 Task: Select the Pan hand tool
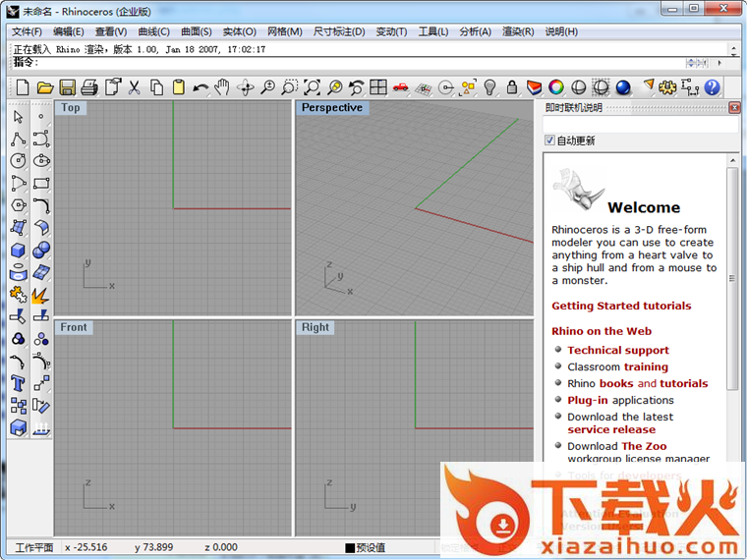[x=222, y=87]
